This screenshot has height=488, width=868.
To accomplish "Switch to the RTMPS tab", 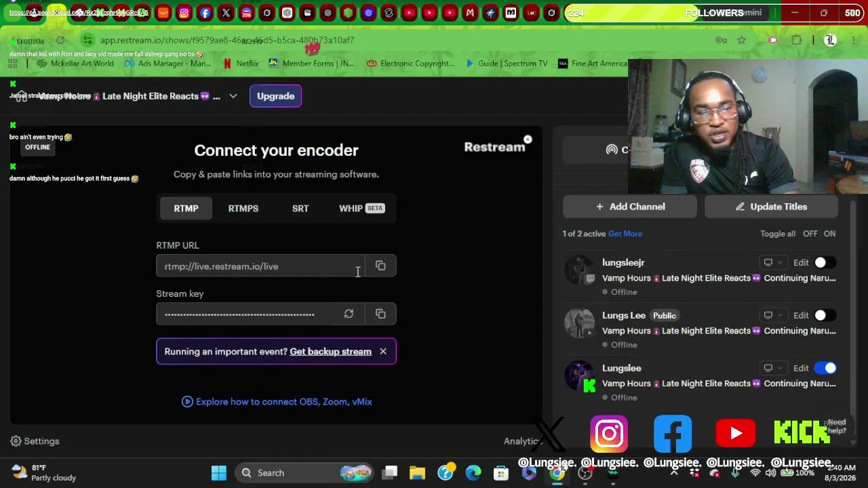I will click(x=243, y=208).
